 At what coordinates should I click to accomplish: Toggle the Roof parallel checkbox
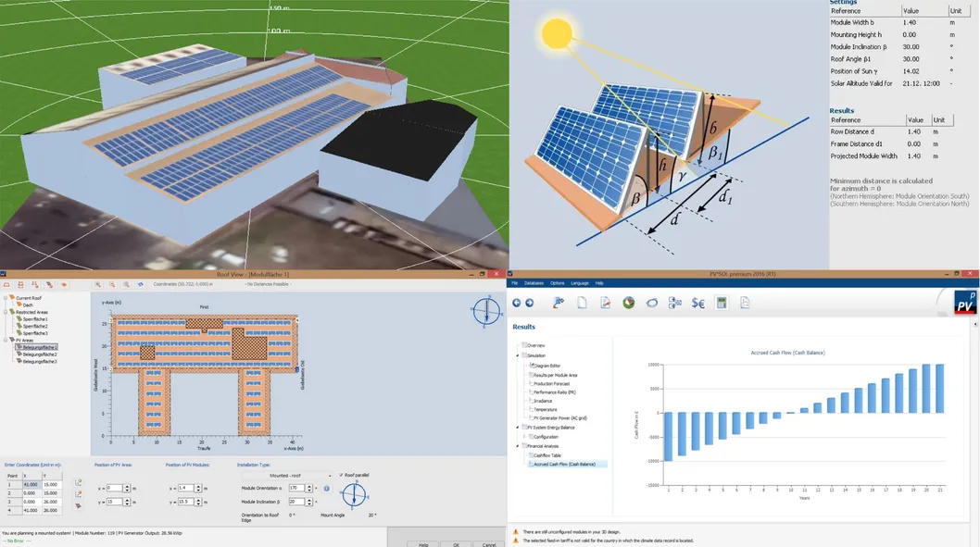point(341,475)
